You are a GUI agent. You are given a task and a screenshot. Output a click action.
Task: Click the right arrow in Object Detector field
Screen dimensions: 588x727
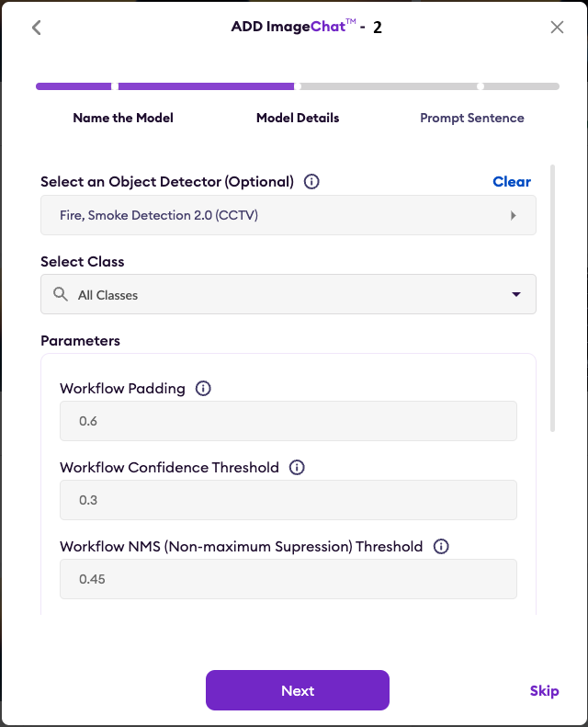[x=513, y=216]
